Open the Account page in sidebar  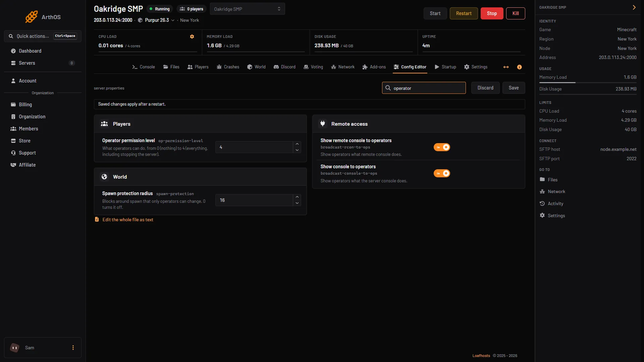point(43,81)
